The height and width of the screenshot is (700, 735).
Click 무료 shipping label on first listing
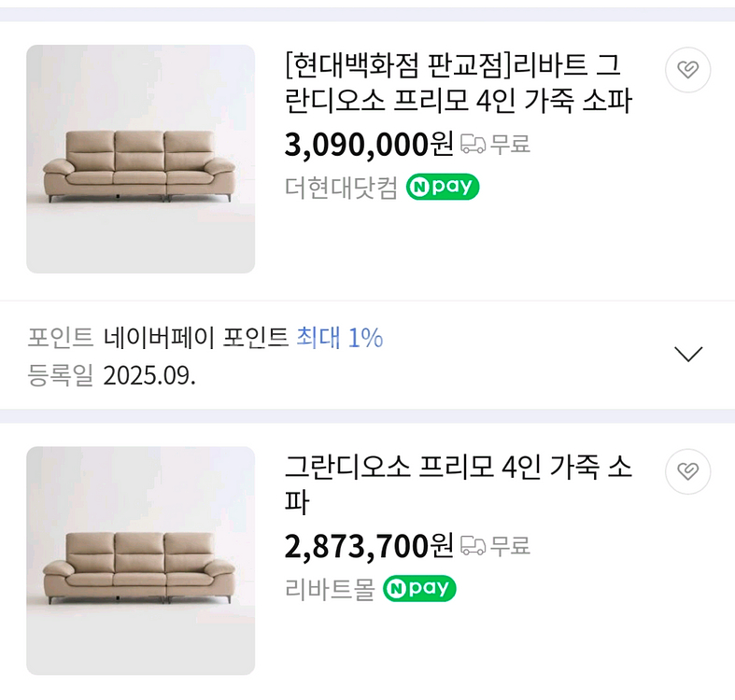pos(511,145)
